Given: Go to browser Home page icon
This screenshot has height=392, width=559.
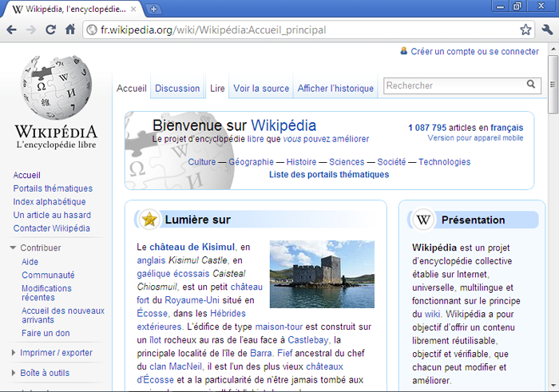Looking at the screenshot, I should 70,30.
